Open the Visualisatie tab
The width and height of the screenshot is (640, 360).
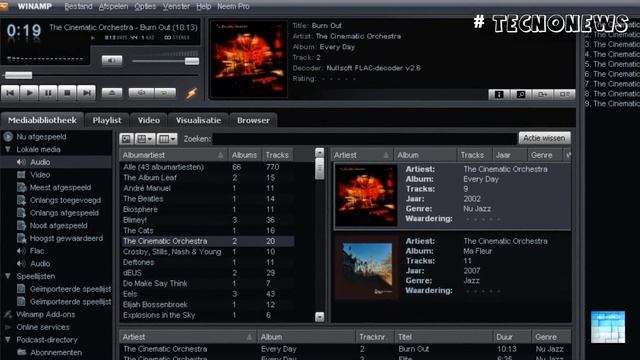click(198, 120)
